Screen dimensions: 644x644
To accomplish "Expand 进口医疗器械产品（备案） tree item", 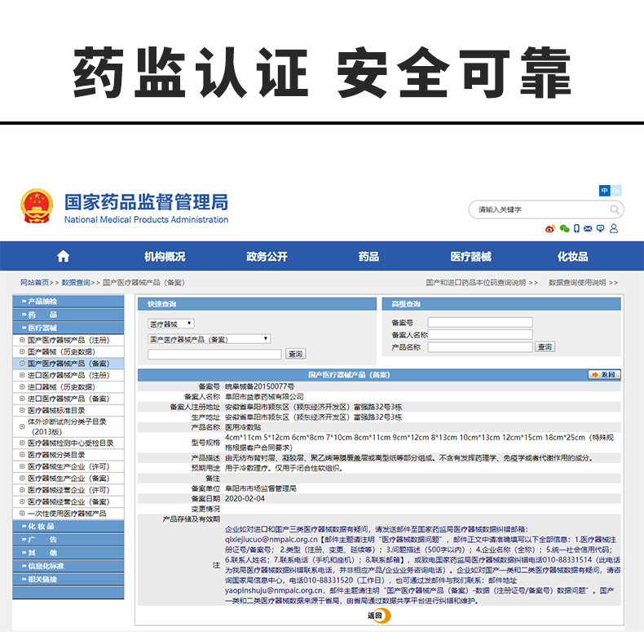I will click(22, 399).
